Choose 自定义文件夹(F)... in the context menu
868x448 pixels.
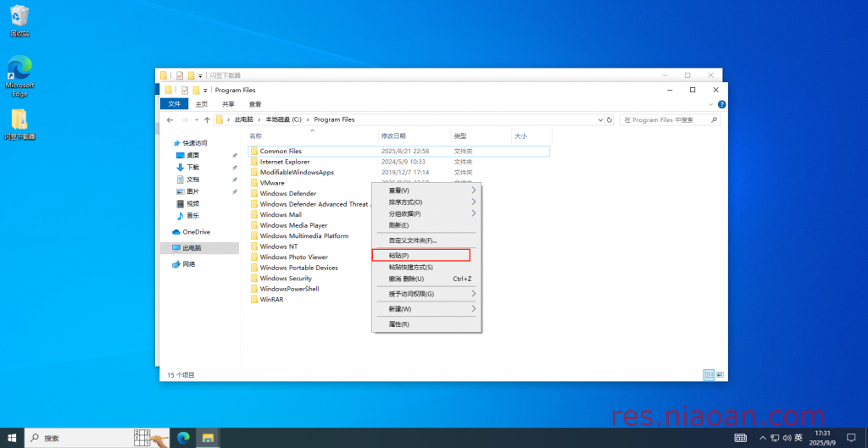[x=426, y=241]
